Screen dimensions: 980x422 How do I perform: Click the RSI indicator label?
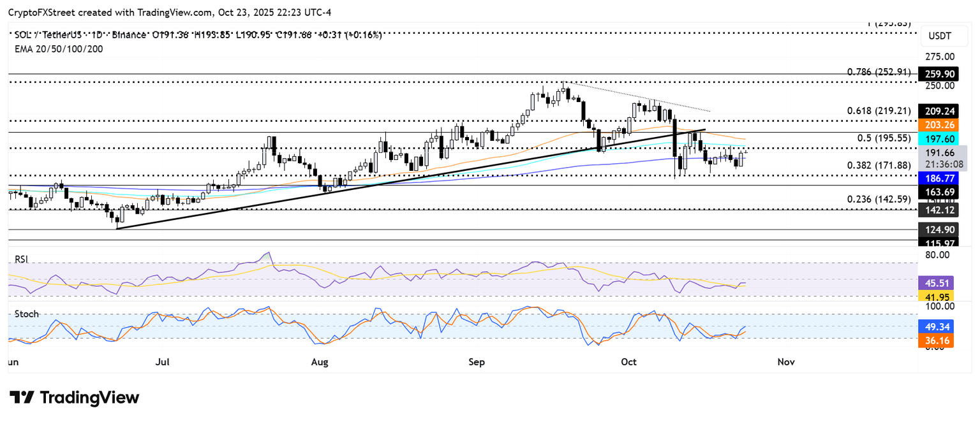coord(22,259)
